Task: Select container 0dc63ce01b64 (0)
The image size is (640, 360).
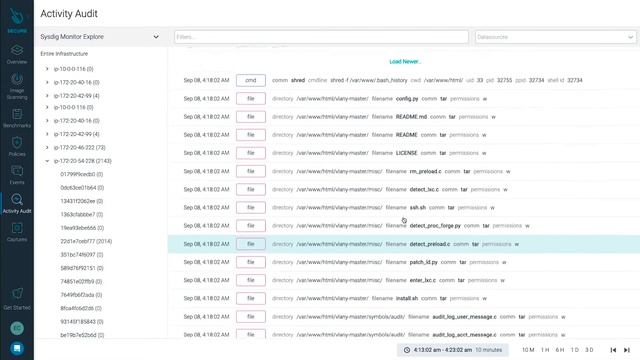Action: click(82, 188)
